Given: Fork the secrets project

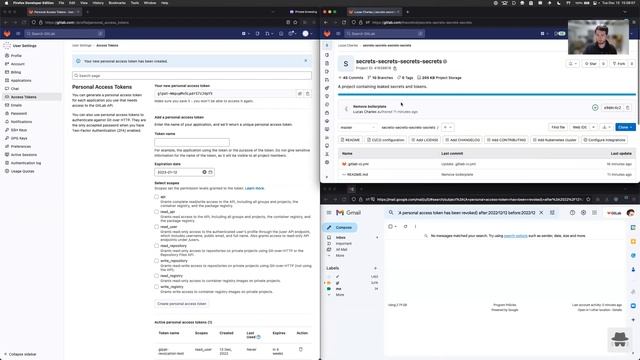Looking at the screenshot, I should point(619,64).
